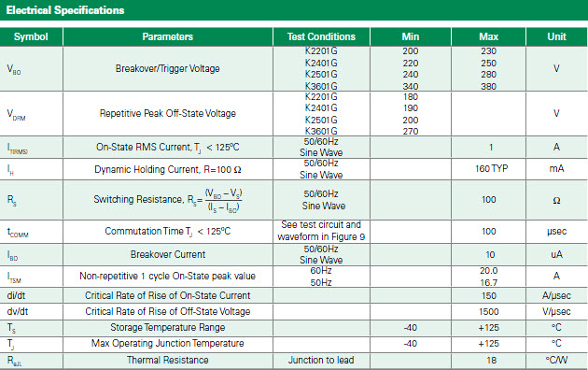The width and height of the screenshot is (588, 370).
Task: Click the Unit column header
Action: point(556,36)
